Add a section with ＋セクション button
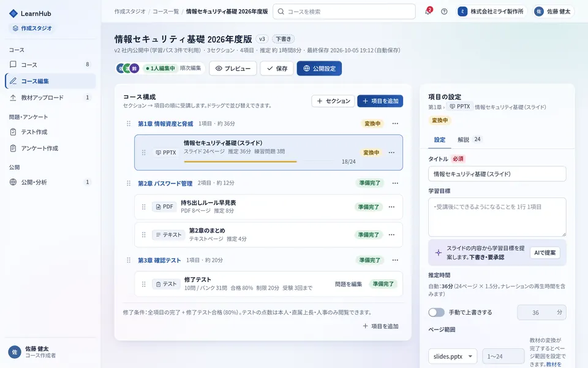 (x=333, y=101)
